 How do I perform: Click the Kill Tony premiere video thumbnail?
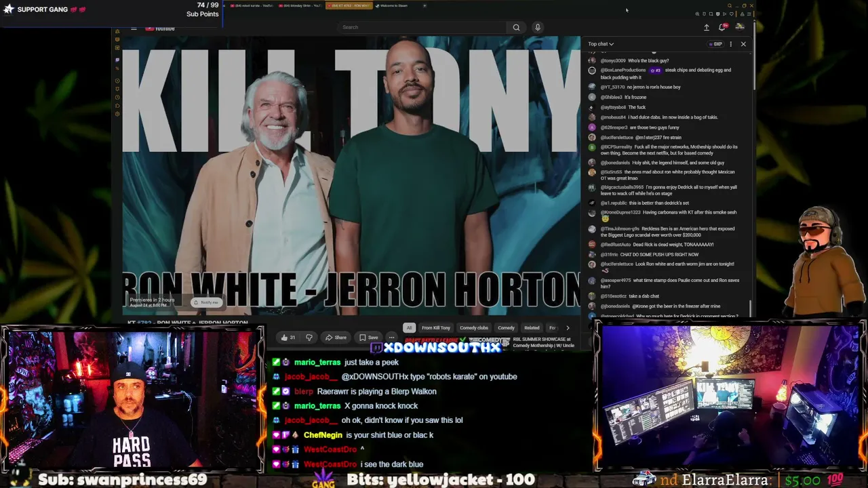[x=351, y=176]
